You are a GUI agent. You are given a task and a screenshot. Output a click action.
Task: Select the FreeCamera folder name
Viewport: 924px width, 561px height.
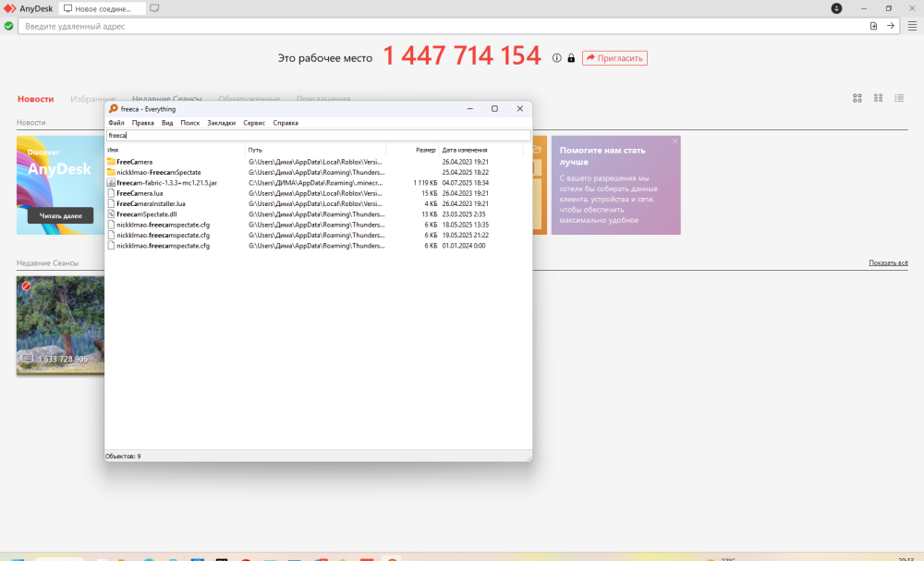[x=134, y=162]
